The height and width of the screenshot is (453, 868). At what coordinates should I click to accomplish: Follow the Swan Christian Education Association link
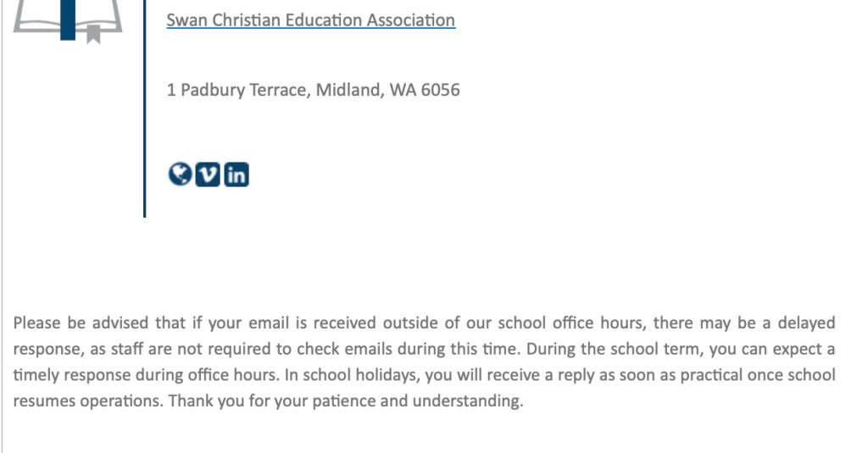(310, 20)
